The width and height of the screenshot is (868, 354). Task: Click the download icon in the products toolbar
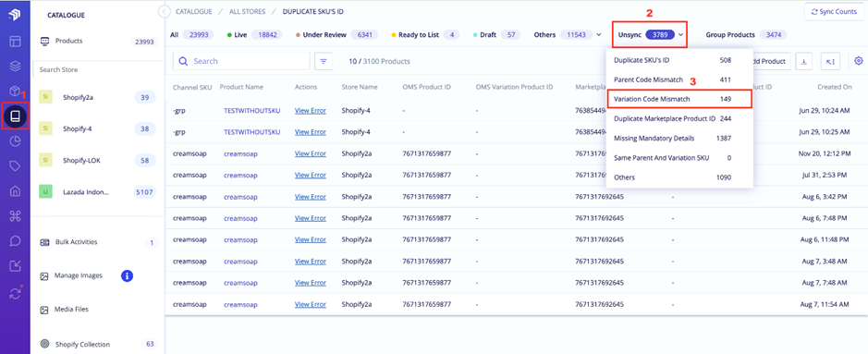pyautogui.click(x=804, y=61)
